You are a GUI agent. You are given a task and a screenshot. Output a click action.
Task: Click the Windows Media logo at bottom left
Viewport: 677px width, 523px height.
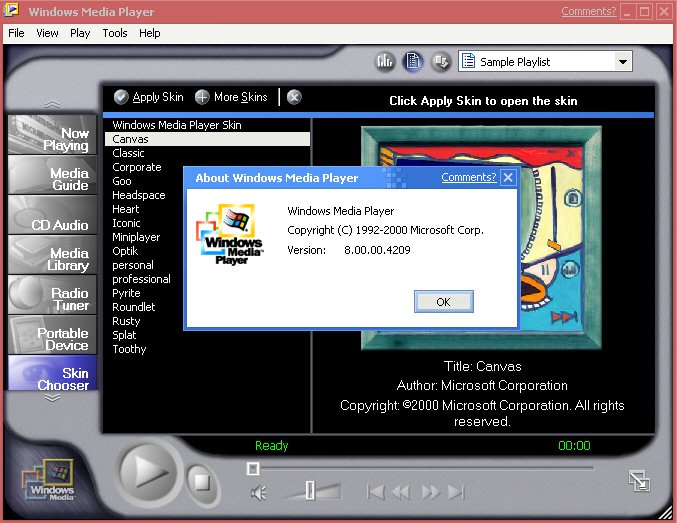pos(48,480)
